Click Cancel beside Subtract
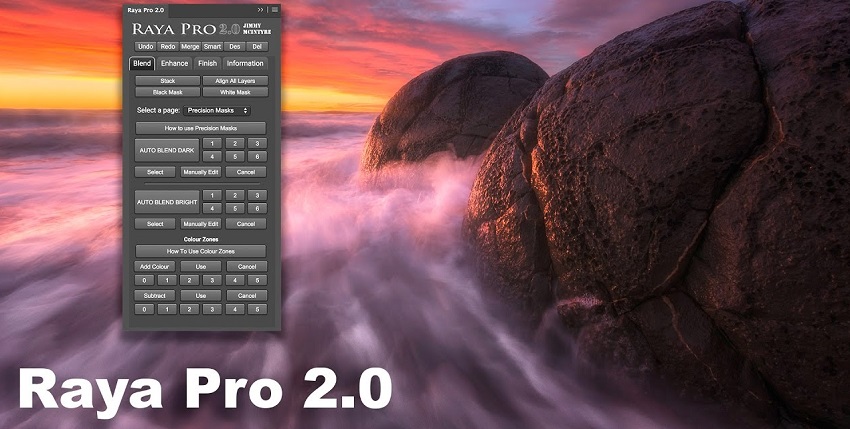850x429 pixels. coord(247,296)
